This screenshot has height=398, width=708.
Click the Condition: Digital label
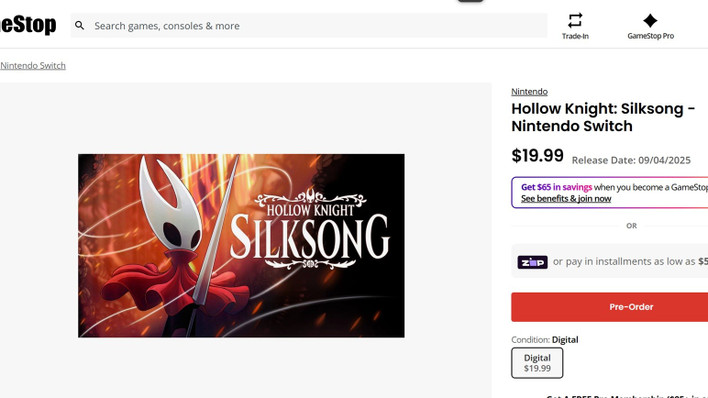(545, 340)
